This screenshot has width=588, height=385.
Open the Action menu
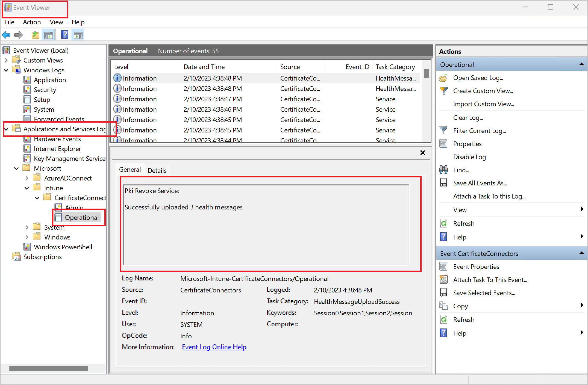(32, 22)
